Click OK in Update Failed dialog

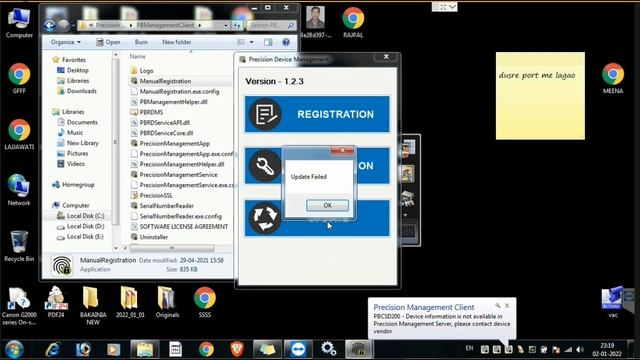[x=327, y=205]
